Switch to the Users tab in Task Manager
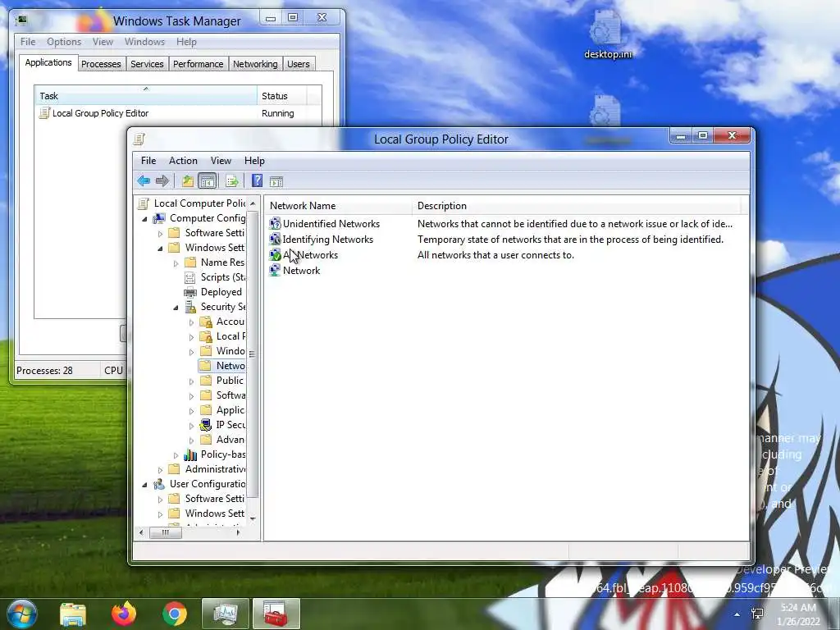 tap(299, 64)
